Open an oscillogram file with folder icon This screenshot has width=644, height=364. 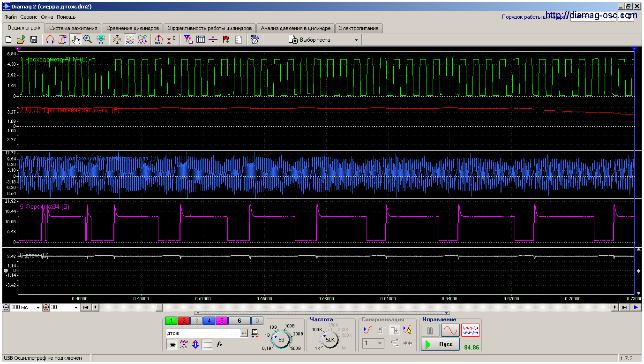(x=21, y=40)
